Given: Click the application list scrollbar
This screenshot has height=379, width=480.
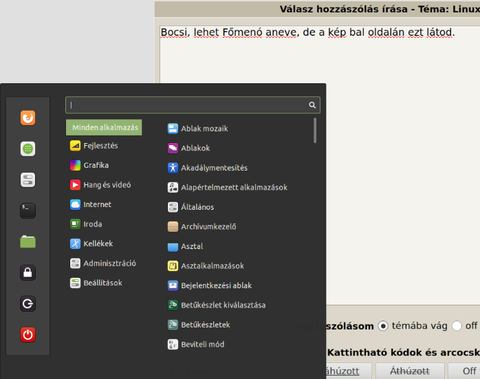Looking at the screenshot, I should pos(315,130).
